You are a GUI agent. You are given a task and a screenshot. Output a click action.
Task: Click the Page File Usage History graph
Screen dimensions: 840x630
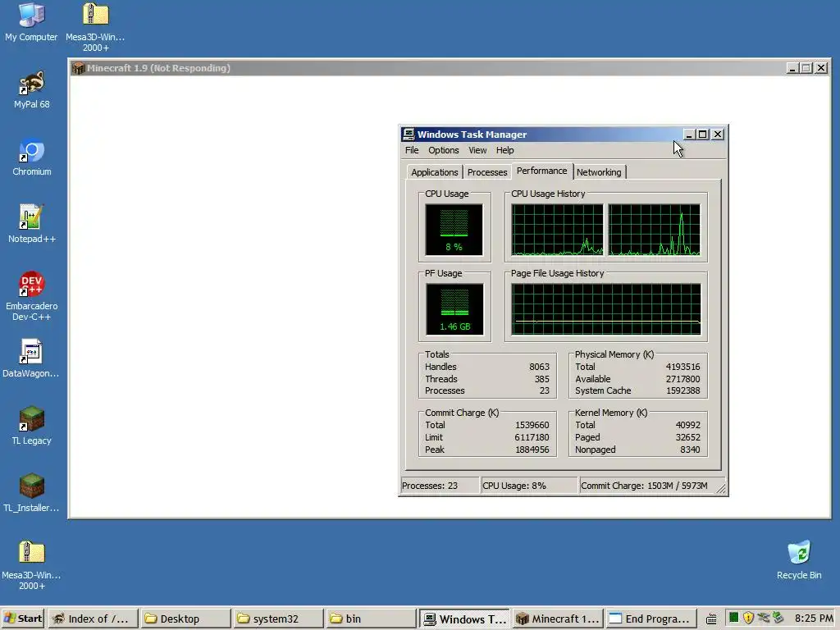[606, 309]
